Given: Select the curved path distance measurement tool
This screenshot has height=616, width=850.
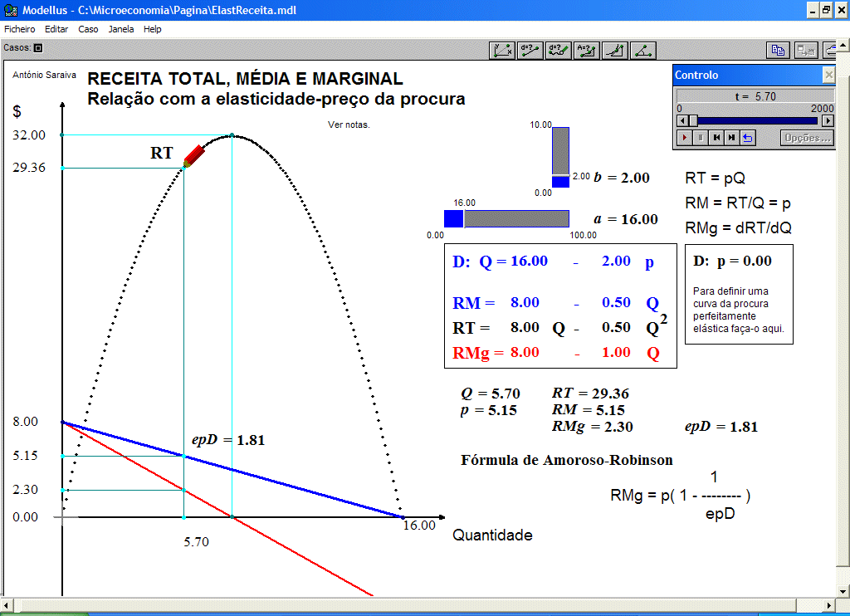Looking at the screenshot, I should click(x=558, y=50).
